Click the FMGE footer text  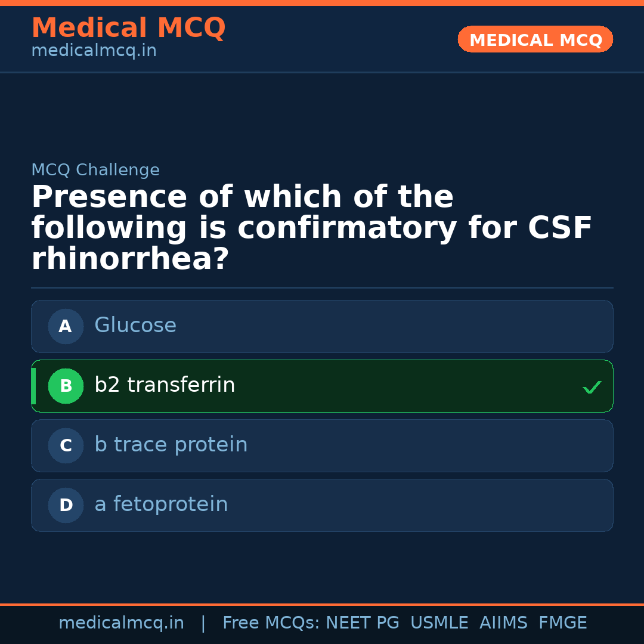pyautogui.click(x=562, y=623)
